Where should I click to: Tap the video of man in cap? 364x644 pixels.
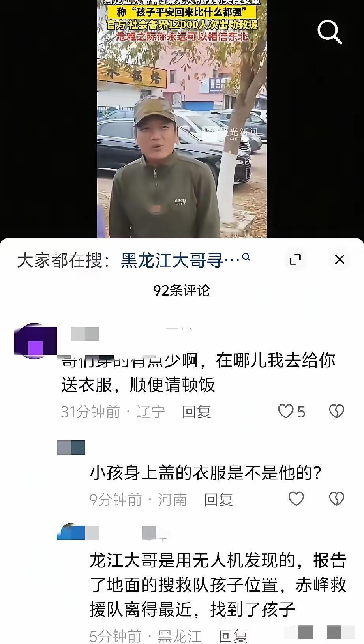click(x=182, y=118)
